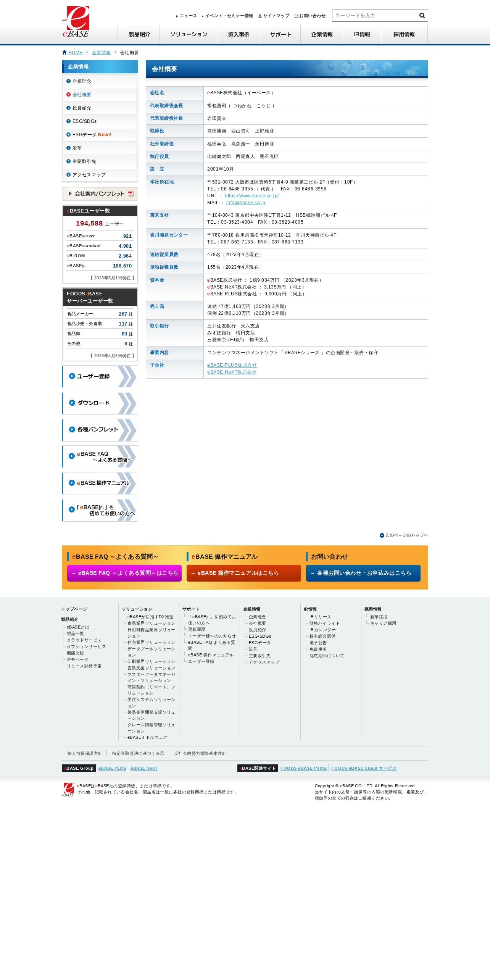This screenshot has width=490, height=980.
Task: Open footer link 新卒採用
Action: (379, 617)
